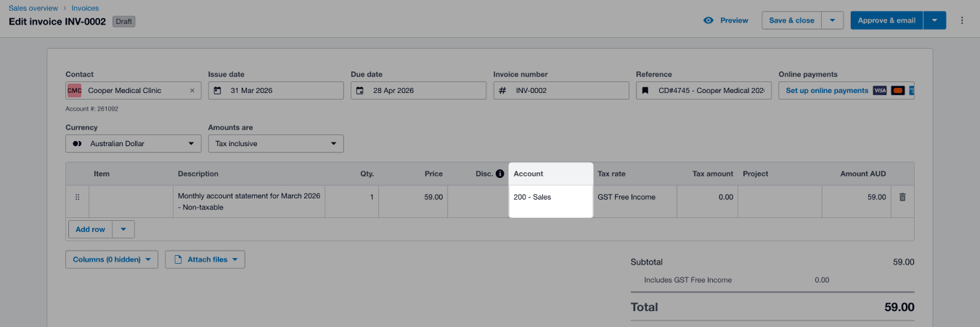Open the Approve & email dropdown arrow
The width and height of the screenshot is (980, 327).
(935, 20)
